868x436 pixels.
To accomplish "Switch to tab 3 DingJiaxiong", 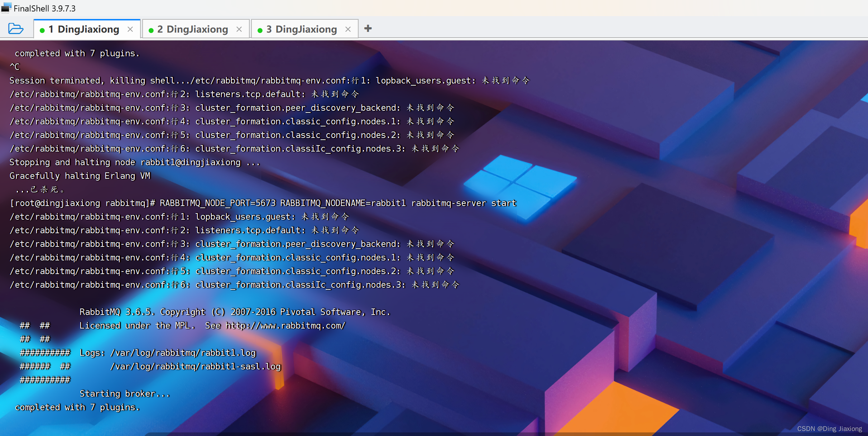I will tap(304, 29).
